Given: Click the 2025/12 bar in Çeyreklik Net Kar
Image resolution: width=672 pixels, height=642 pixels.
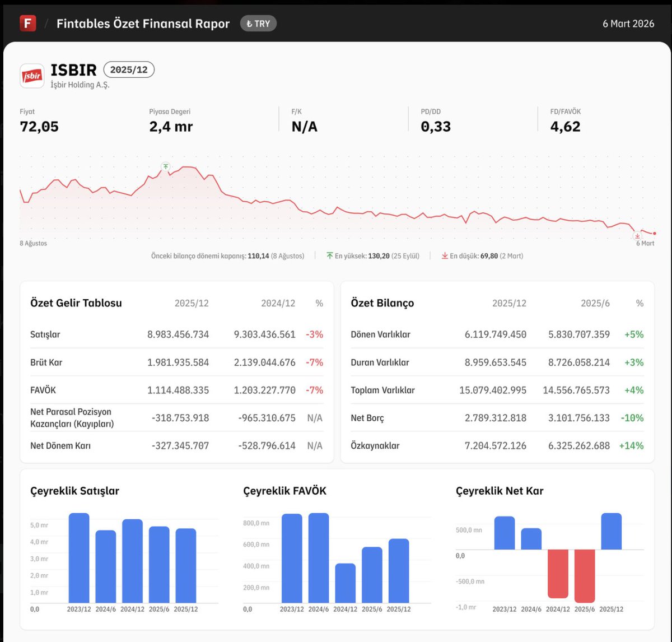Looking at the screenshot, I should (x=612, y=531).
